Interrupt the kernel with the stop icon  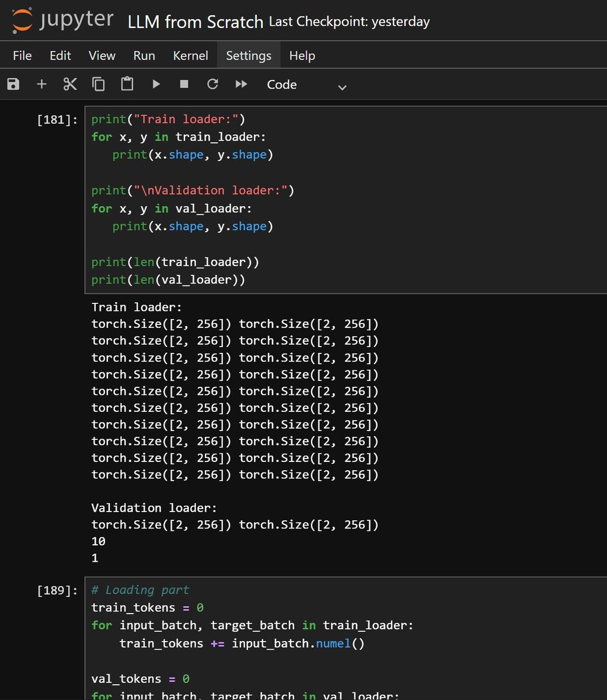coord(184,85)
